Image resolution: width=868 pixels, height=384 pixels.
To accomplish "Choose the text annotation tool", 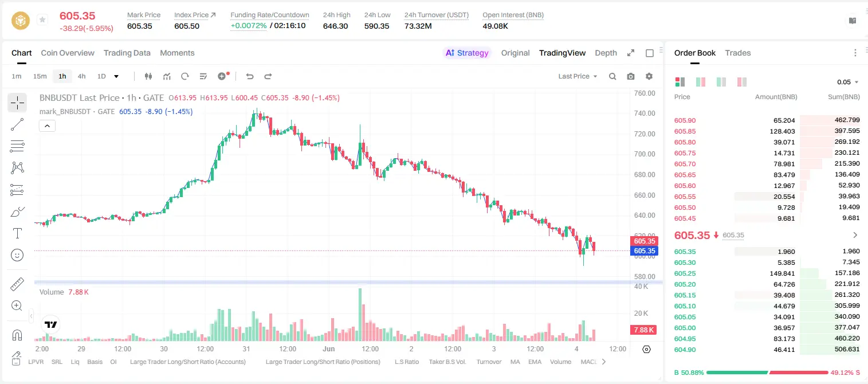I will point(17,233).
